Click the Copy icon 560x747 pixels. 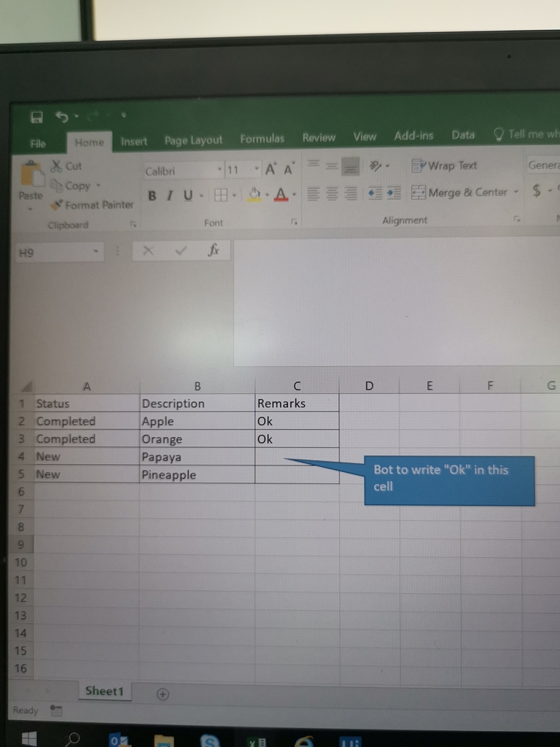click(57, 185)
